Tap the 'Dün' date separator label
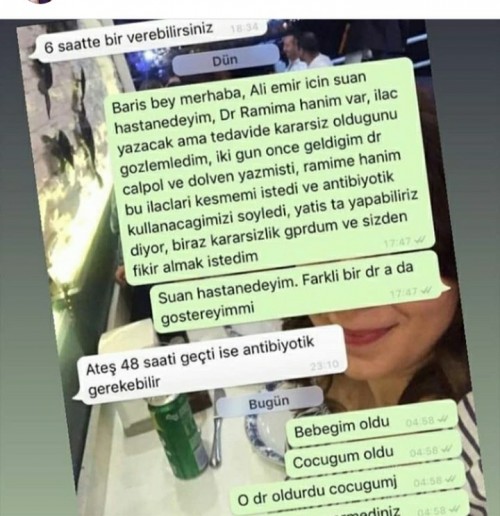This screenshot has width=500, height=516. coord(225,61)
